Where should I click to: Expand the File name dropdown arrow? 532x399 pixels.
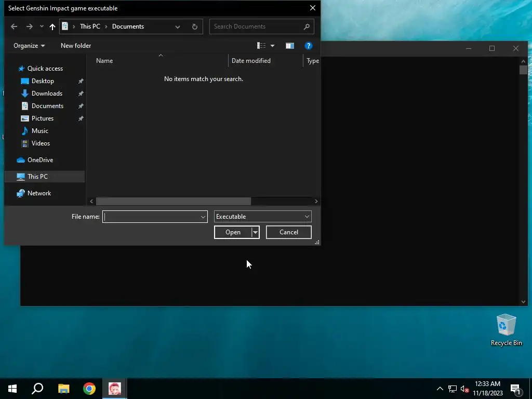pos(203,217)
